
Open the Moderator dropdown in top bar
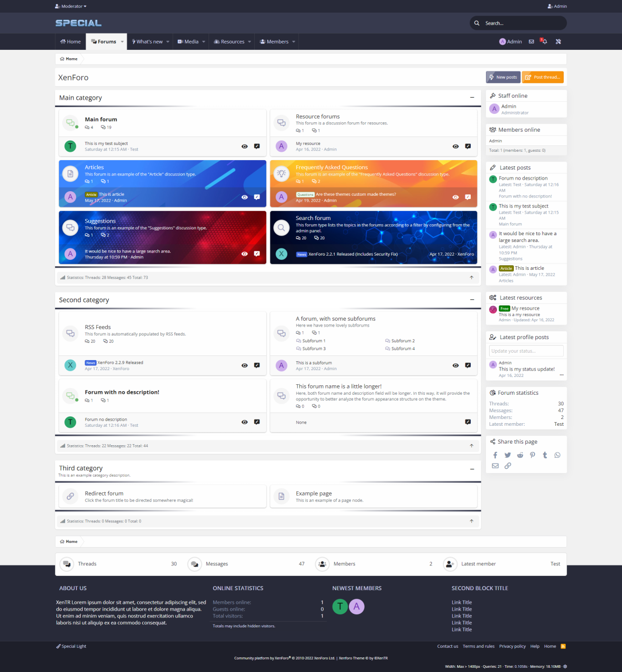pyautogui.click(x=71, y=6)
